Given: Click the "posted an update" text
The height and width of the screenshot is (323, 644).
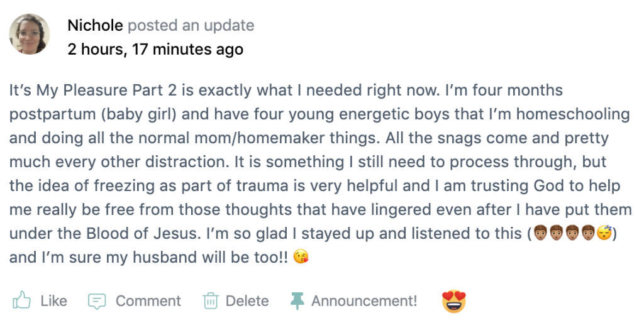Looking at the screenshot, I should (191, 26).
